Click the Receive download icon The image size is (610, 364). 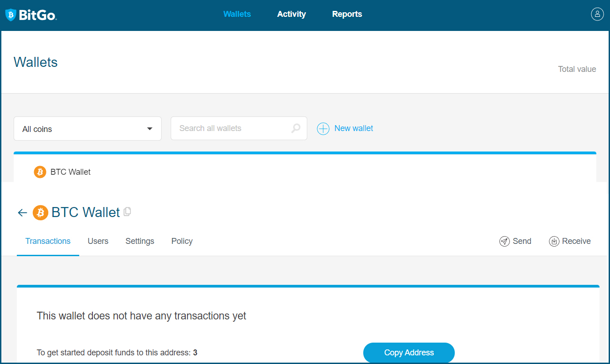tap(554, 241)
